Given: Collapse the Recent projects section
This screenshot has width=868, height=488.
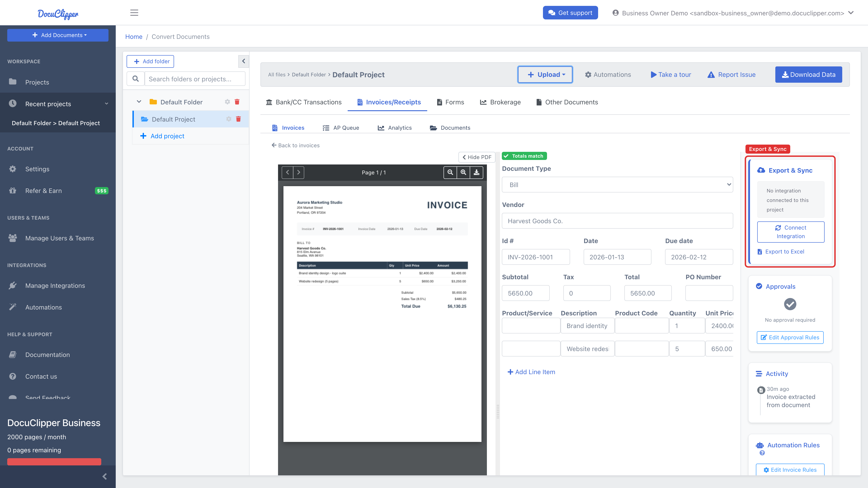Looking at the screenshot, I should coord(58,104).
